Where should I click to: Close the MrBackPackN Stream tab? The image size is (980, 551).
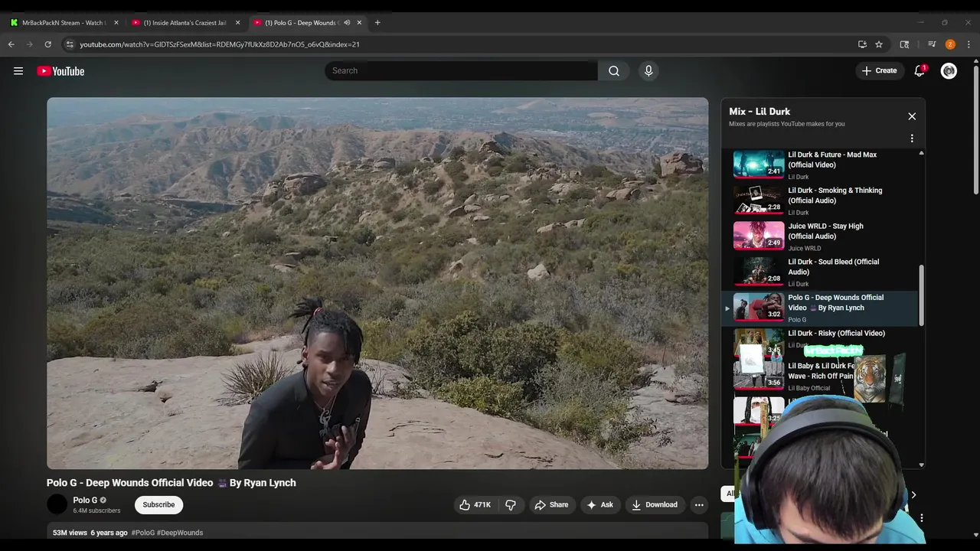(x=116, y=23)
